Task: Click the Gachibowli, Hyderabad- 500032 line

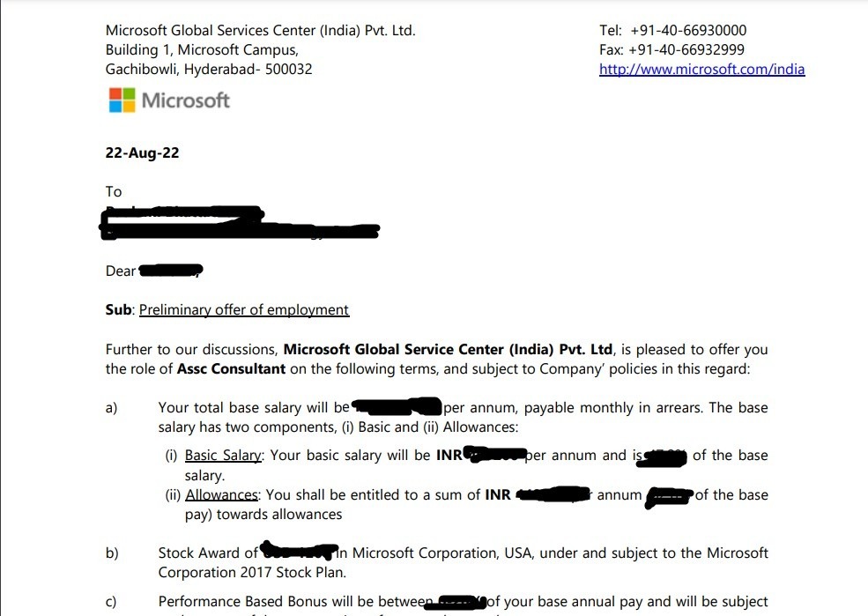Action: point(209,69)
